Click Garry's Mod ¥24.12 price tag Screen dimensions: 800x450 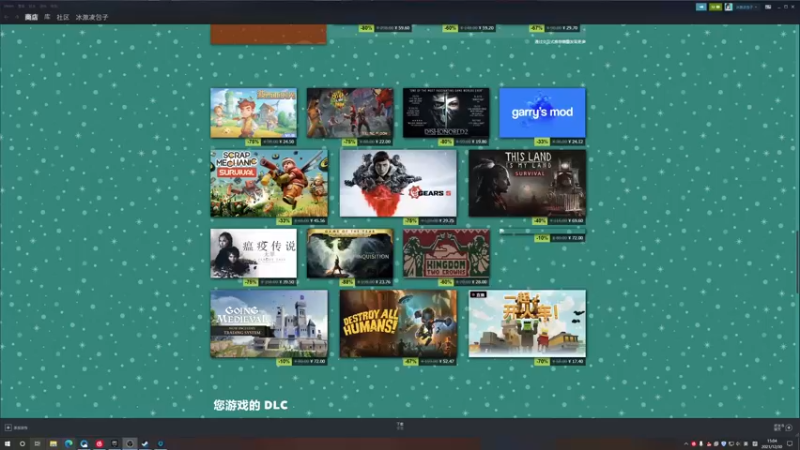[559, 142]
